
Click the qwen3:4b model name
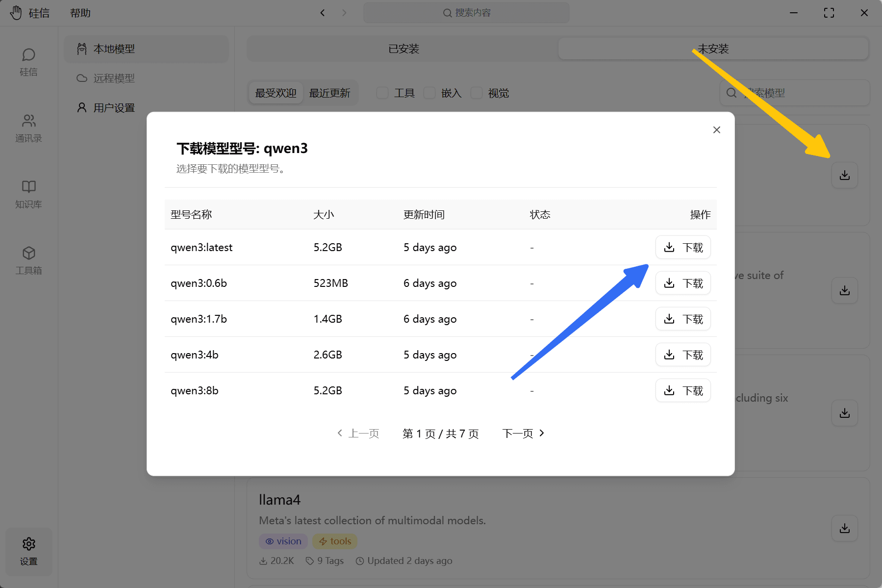tap(195, 355)
